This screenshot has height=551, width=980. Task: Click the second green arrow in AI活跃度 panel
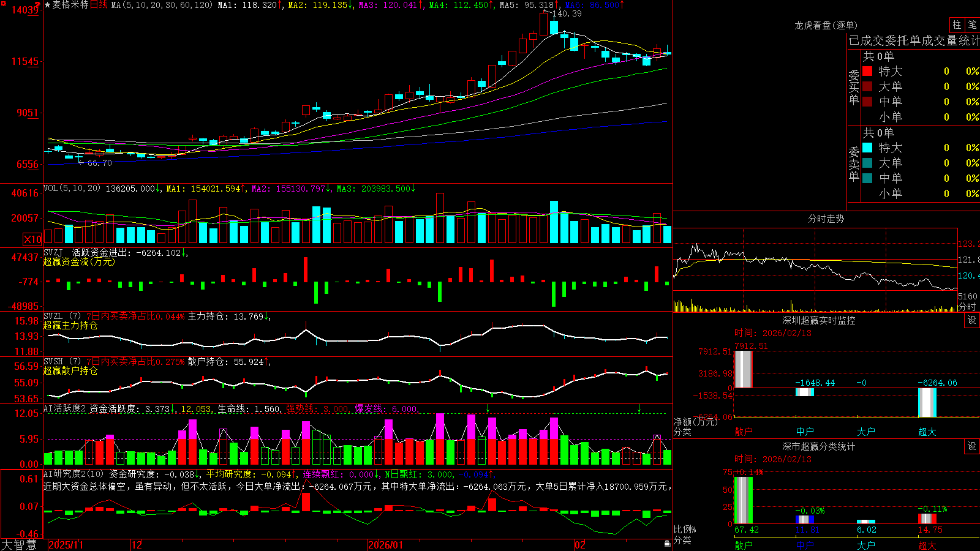pos(639,408)
